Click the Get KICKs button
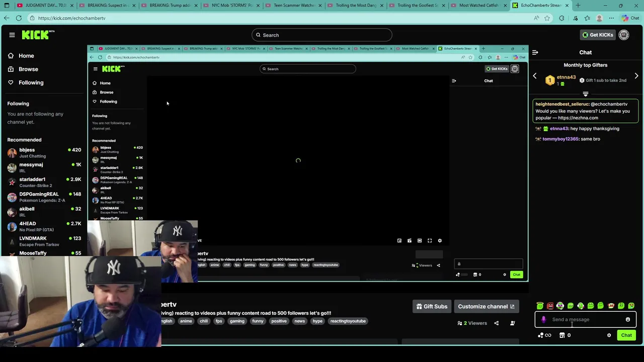Image resolution: width=644 pixels, height=362 pixels. tap(597, 35)
